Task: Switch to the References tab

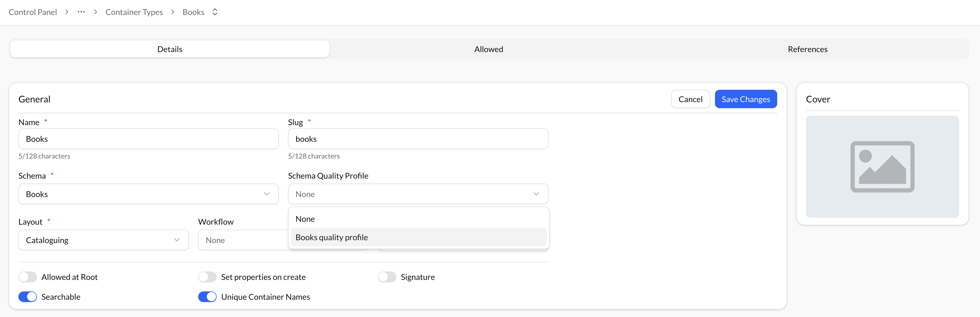Action: click(807, 49)
